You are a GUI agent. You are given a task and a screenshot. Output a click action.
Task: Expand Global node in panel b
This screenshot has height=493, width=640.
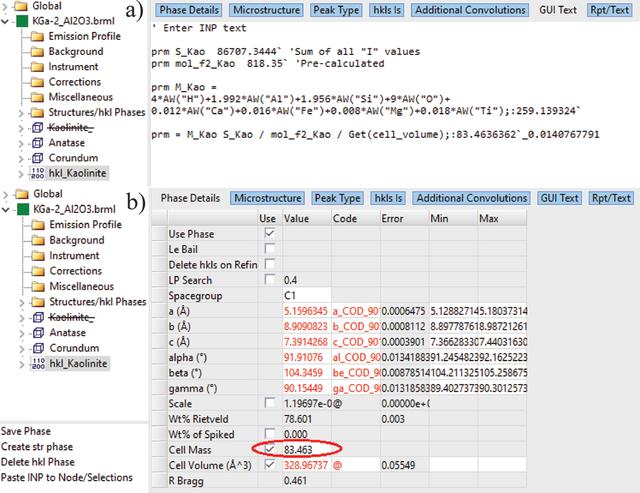point(6,194)
